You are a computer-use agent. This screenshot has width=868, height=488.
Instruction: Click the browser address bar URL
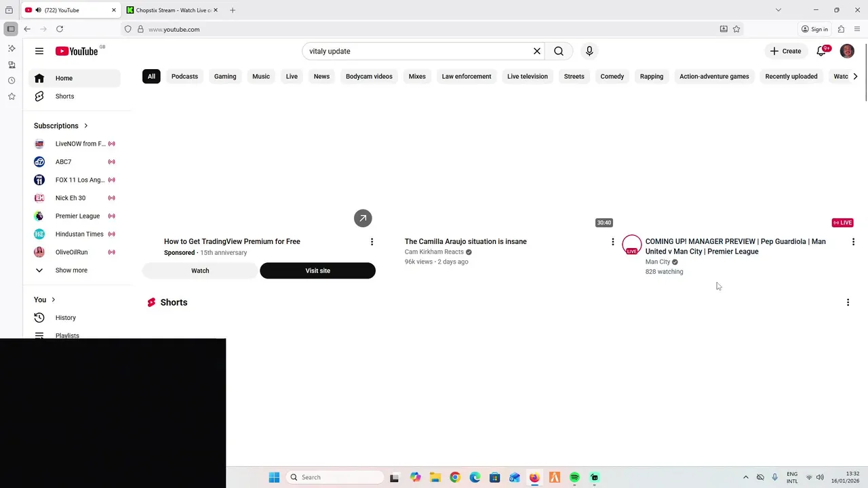pyautogui.click(x=174, y=29)
